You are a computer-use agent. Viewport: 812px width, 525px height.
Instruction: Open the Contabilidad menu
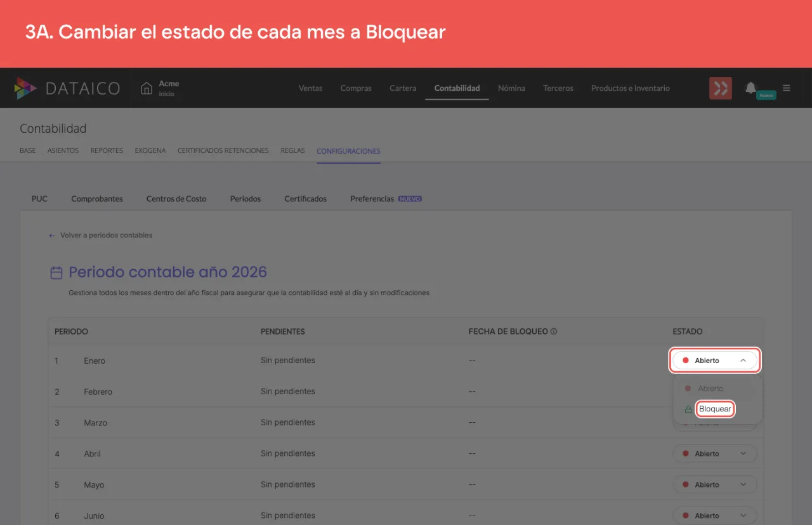[457, 88]
